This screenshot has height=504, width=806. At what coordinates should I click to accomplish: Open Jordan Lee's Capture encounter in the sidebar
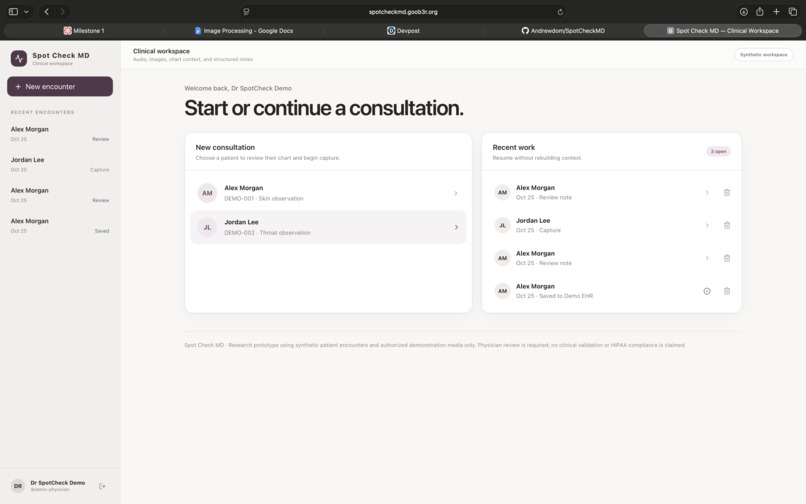[x=60, y=164]
